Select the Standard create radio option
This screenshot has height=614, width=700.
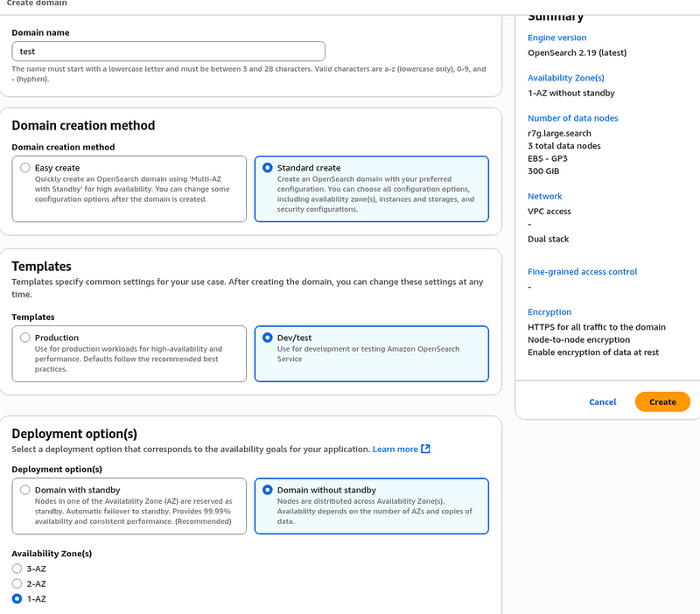[268, 168]
